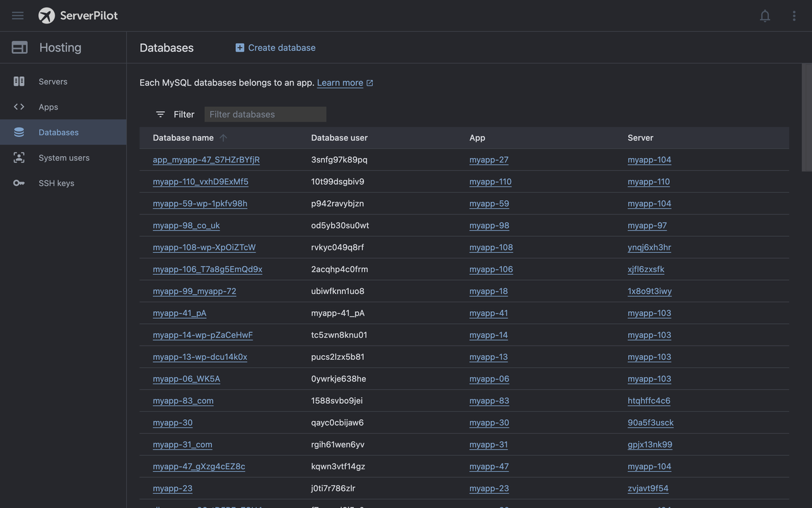Open server link myapp-97
The width and height of the screenshot is (812, 508).
647,225
